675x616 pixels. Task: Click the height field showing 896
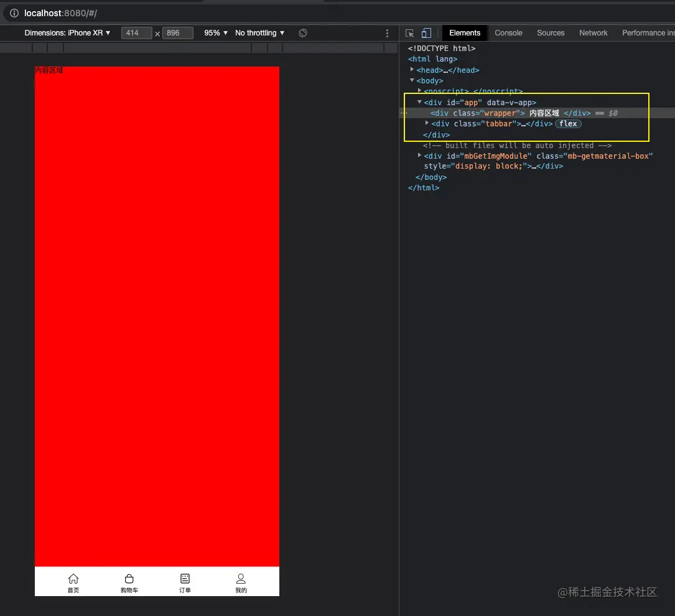177,33
